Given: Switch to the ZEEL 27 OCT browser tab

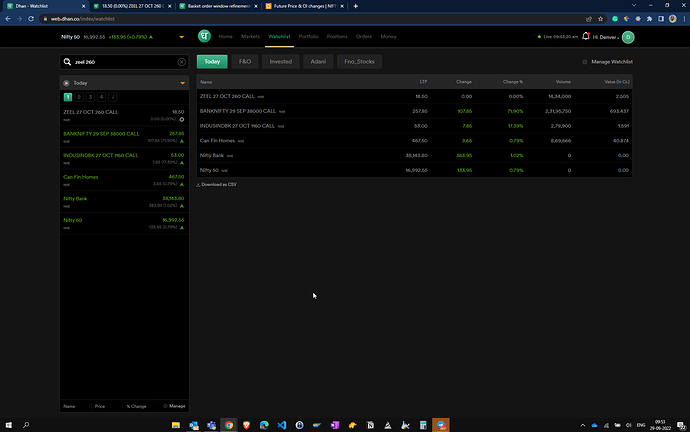Looking at the screenshot, I should (130, 6).
